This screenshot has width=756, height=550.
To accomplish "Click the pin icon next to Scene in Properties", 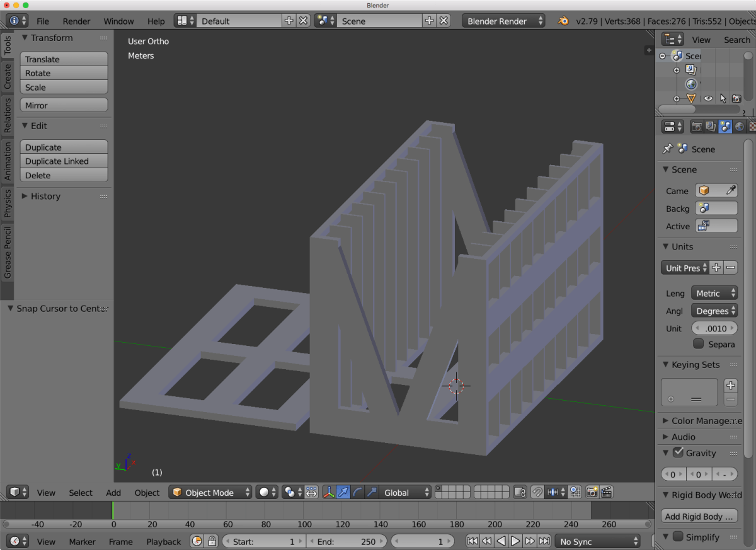I will tap(667, 149).
